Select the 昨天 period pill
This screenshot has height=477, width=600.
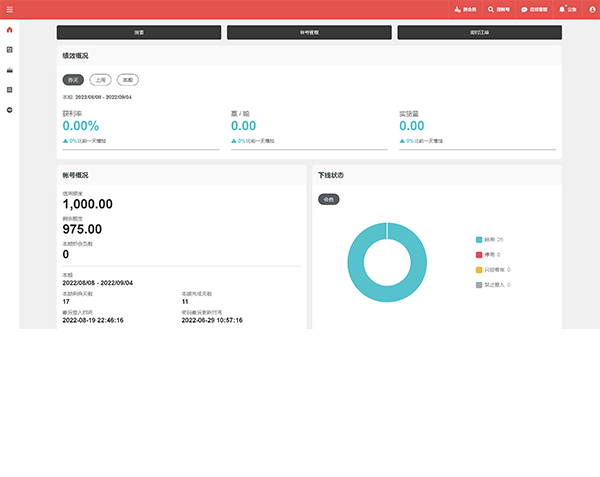click(72, 79)
